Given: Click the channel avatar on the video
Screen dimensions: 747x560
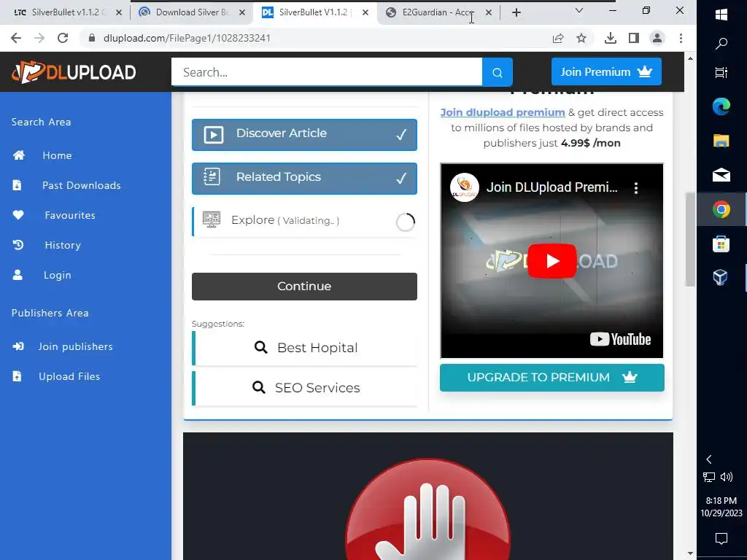Looking at the screenshot, I should click(x=465, y=187).
